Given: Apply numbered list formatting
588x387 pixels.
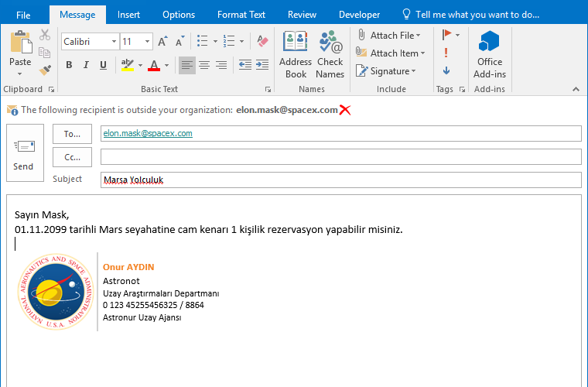Looking at the screenshot, I should (x=229, y=41).
